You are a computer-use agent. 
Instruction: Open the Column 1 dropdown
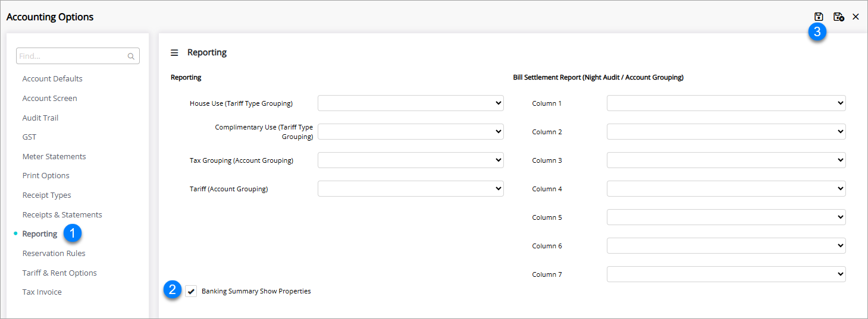click(x=726, y=103)
